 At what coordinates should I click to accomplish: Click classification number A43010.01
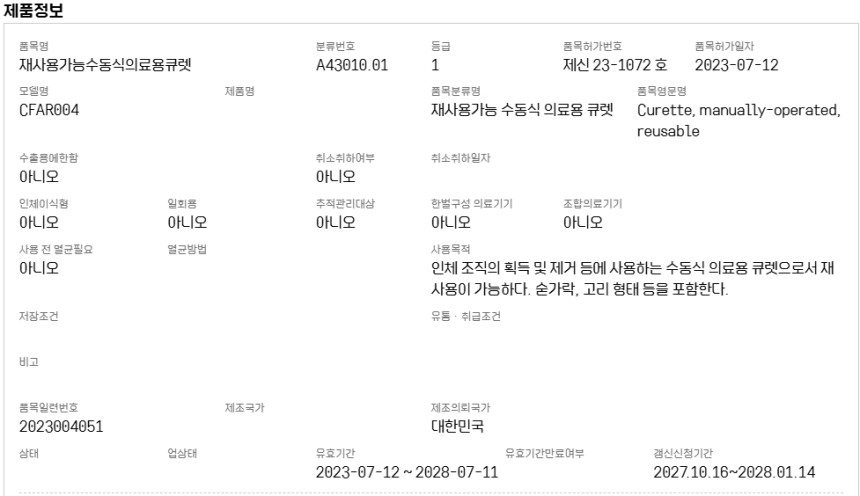pyautogui.click(x=351, y=66)
